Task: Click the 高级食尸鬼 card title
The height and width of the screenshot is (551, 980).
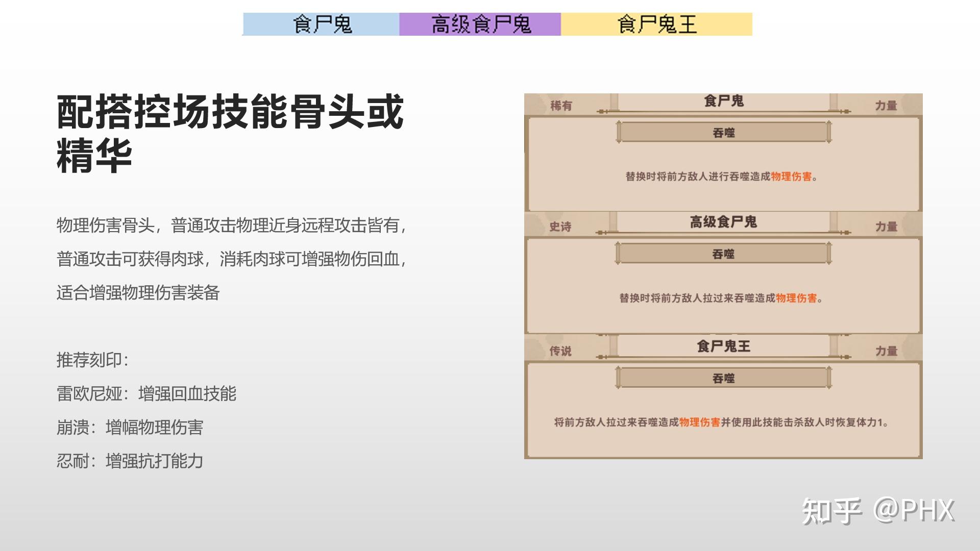Action: point(723,222)
